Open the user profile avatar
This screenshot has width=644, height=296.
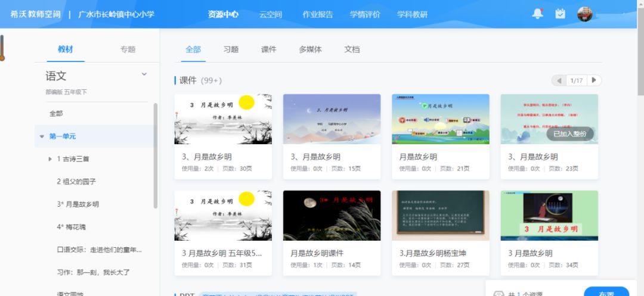pos(585,14)
